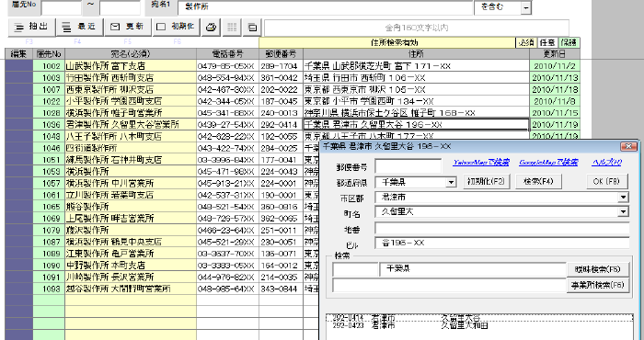Image resolution: width=644 pixels, height=340 pixels.
Task: Open the を含む match-type dropdown
Action: tap(526, 7)
